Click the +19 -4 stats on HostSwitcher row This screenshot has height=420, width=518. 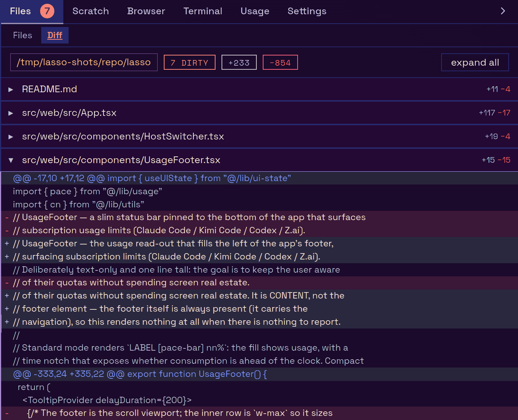click(x=497, y=136)
